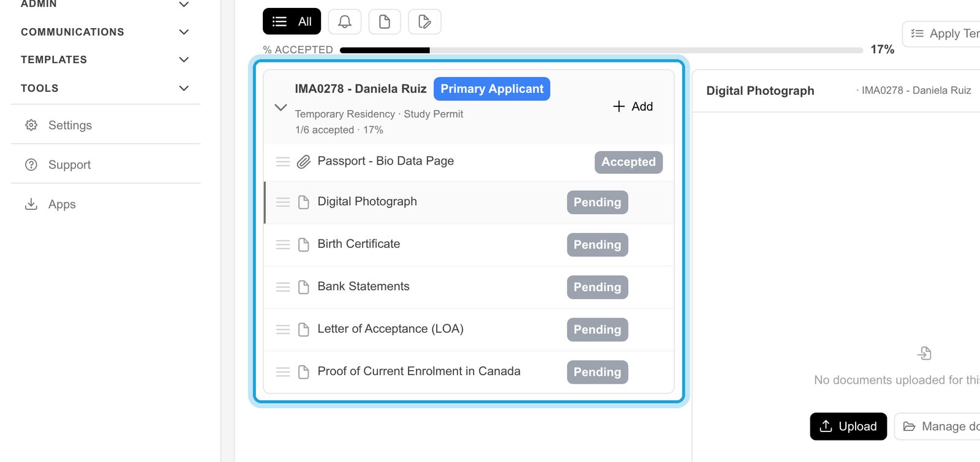Click the paperclip icon on Passport row
The height and width of the screenshot is (462, 980).
(303, 162)
